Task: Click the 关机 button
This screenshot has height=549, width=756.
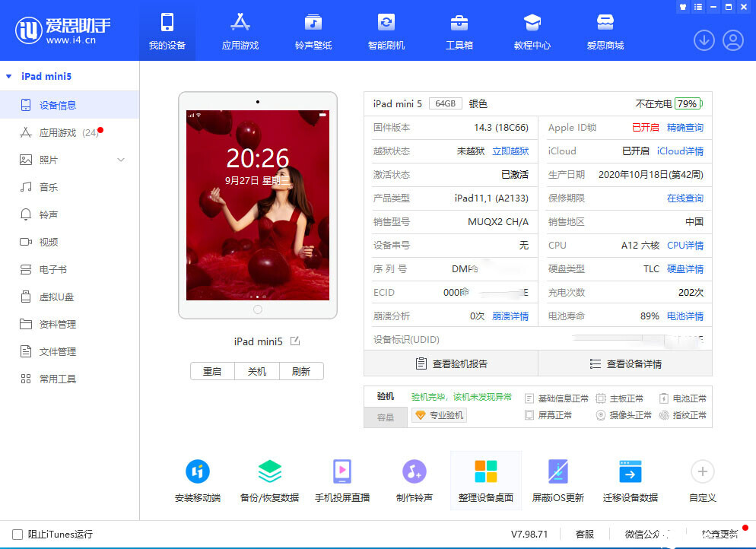Action: 257,371
